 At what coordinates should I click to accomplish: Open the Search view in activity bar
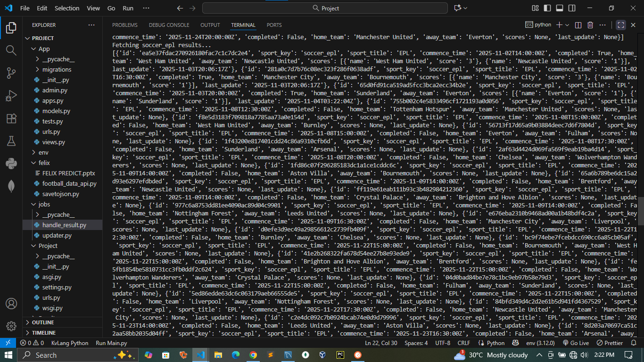11,50
